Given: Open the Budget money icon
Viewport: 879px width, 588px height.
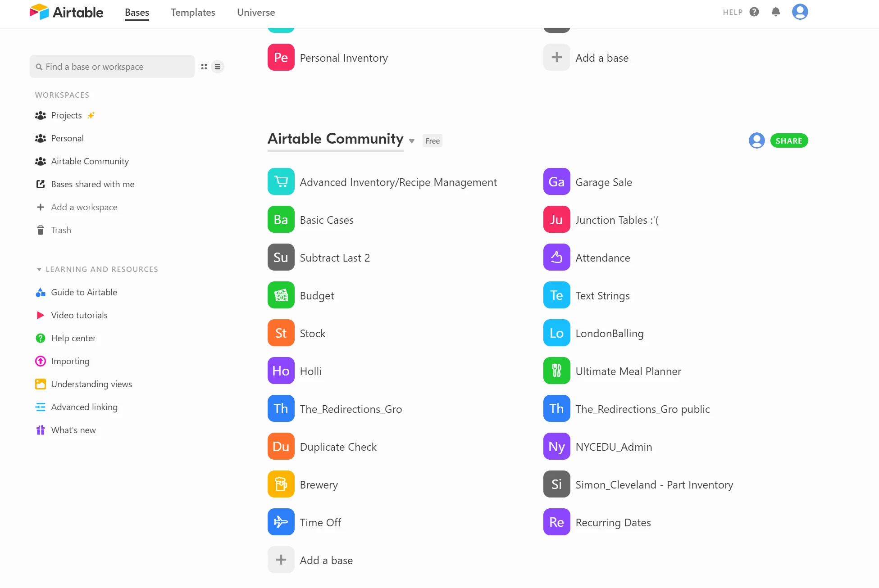Looking at the screenshot, I should coord(281,295).
